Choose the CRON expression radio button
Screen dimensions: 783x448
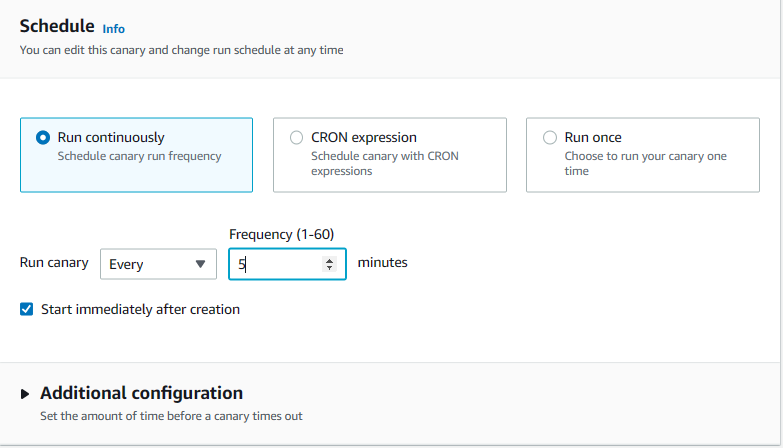tap(296, 138)
